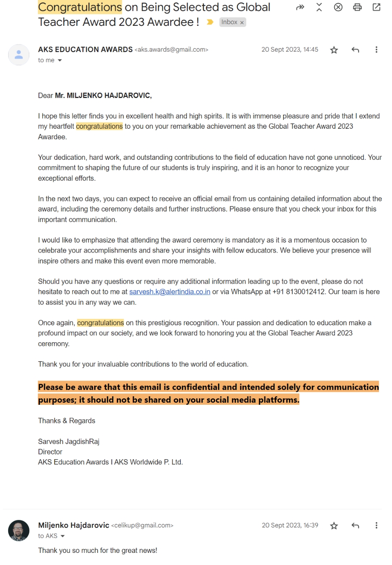Open more options for the AKS message
Image resolution: width=392 pixels, height=565 pixels.
click(x=376, y=50)
